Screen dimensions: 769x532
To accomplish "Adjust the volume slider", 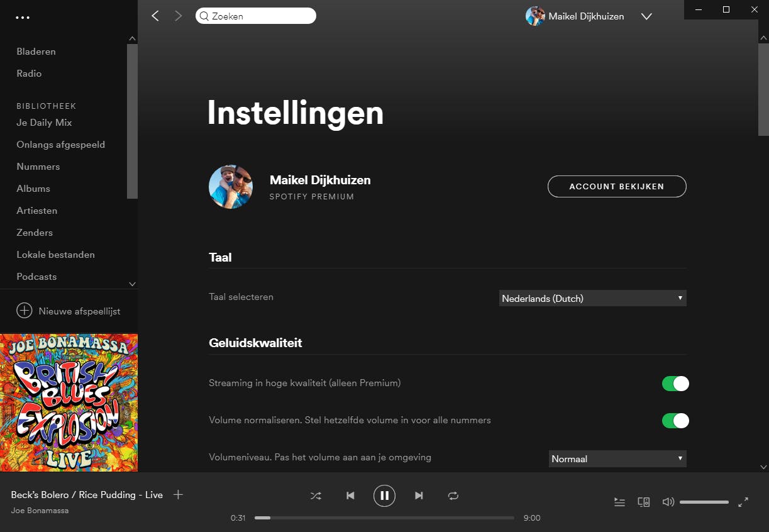I will coord(704,502).
